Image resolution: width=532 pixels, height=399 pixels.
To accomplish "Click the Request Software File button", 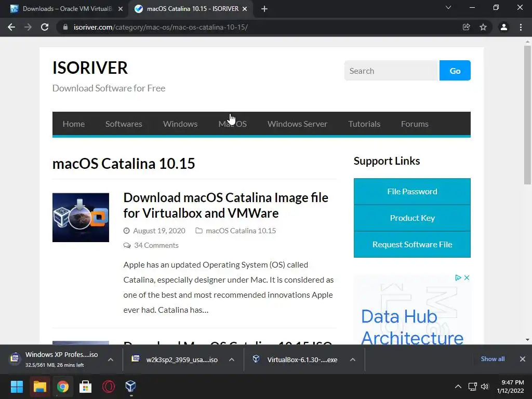I will (412, 244).
